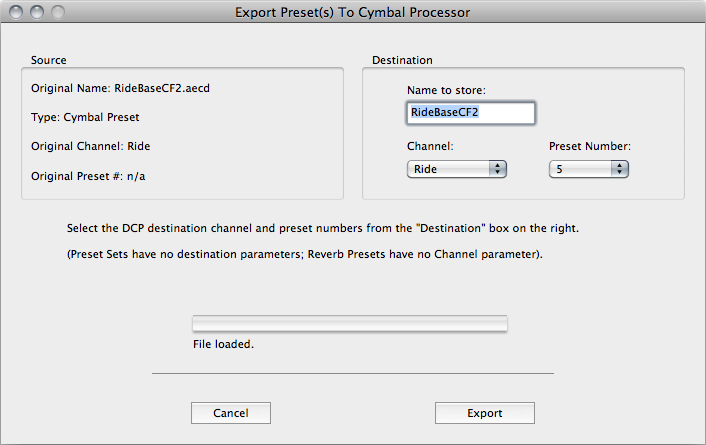The image size is (706, 445).
Task: Click the Export button
Action: point(484,413)
